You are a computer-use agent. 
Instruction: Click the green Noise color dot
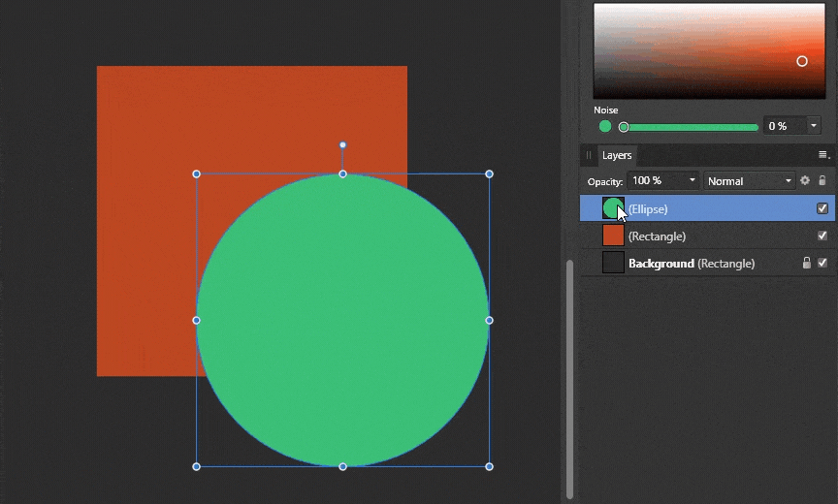coord(605,127)
